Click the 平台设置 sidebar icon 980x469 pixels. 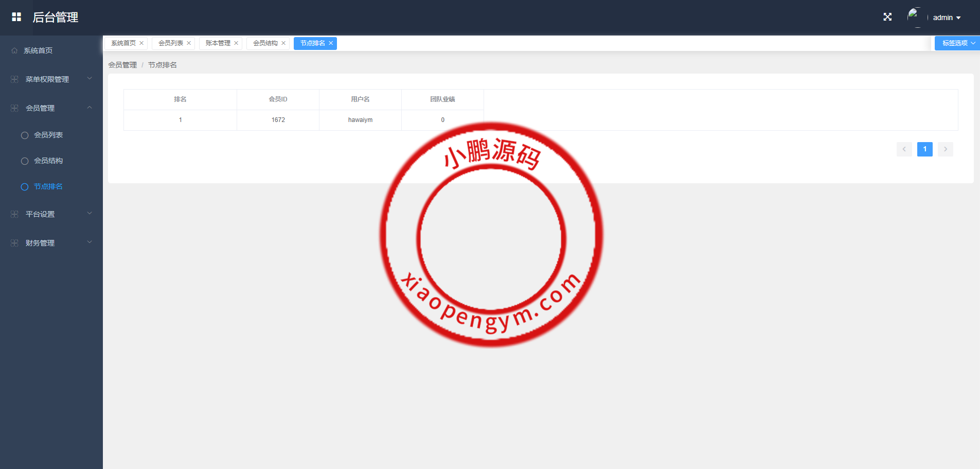[x=14, y=214]
